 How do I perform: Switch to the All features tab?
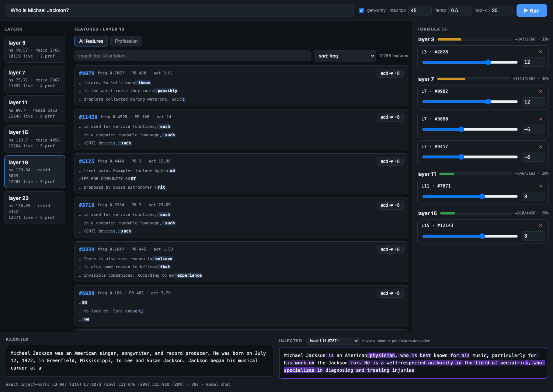click(x=91, y=41)
